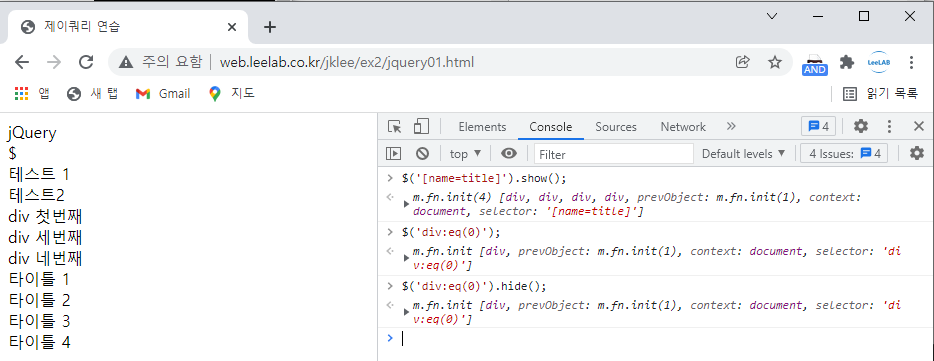The height and width of the screenshot is (361, 934).
Task: Open the top context dropdown
Action: coord(465,154)
